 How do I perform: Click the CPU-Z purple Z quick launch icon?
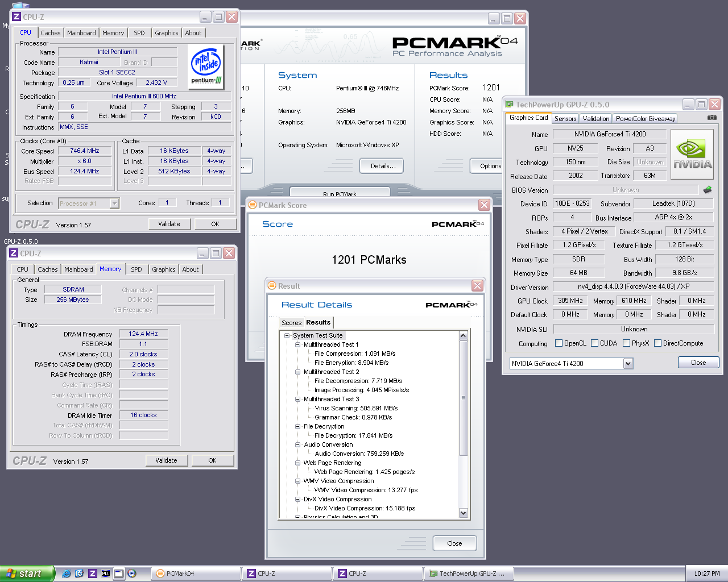93,573
